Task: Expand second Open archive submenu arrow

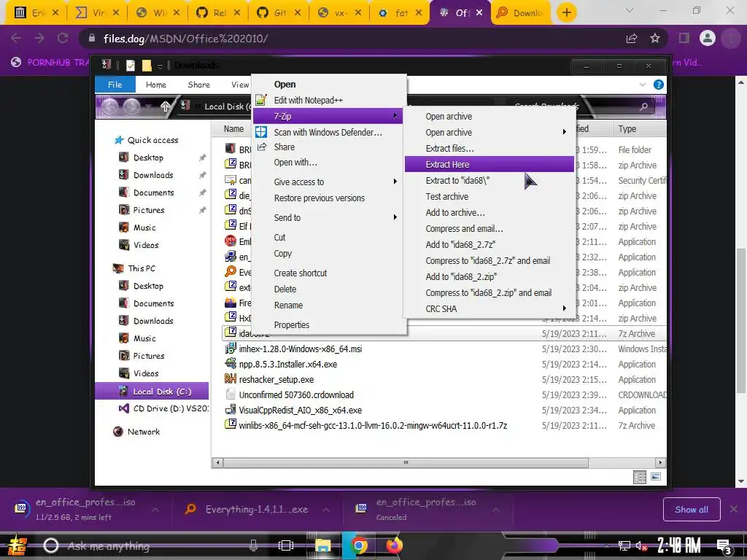Action: (564, 132)
